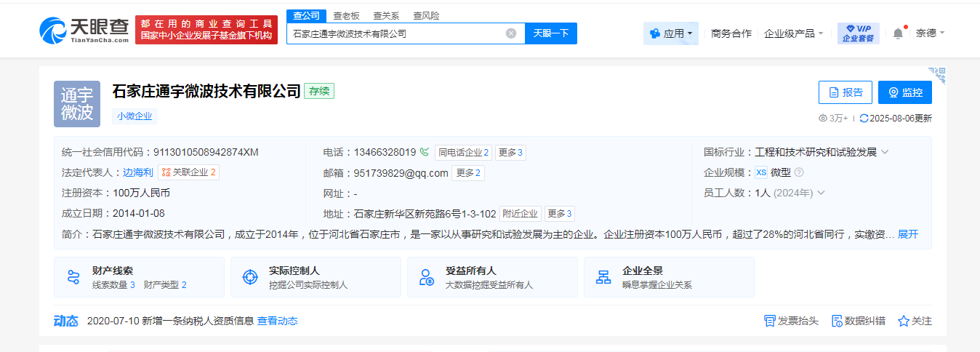This screenshot has width=980, height=352.
Task: Click the 受益所有人 person icon
Action: pyautogui.click(x=427, y=277)
